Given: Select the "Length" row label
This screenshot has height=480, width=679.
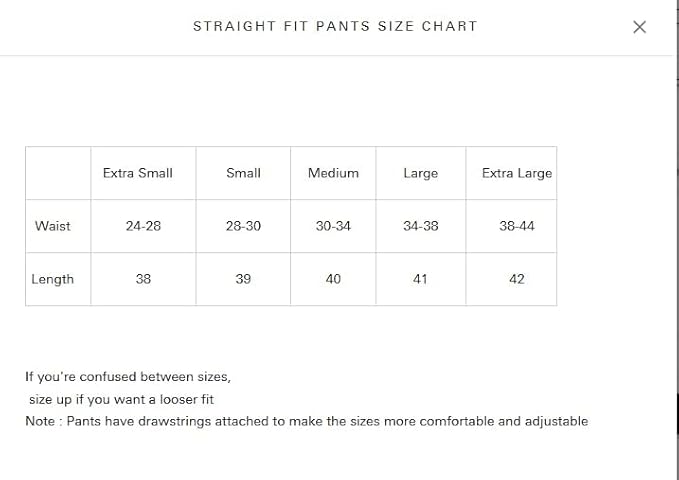Looking at the screenshot, I should pos(53,279).
